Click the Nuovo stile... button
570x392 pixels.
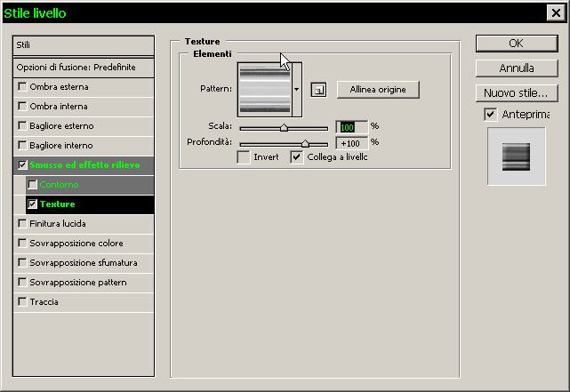click(x=516, y=92)
